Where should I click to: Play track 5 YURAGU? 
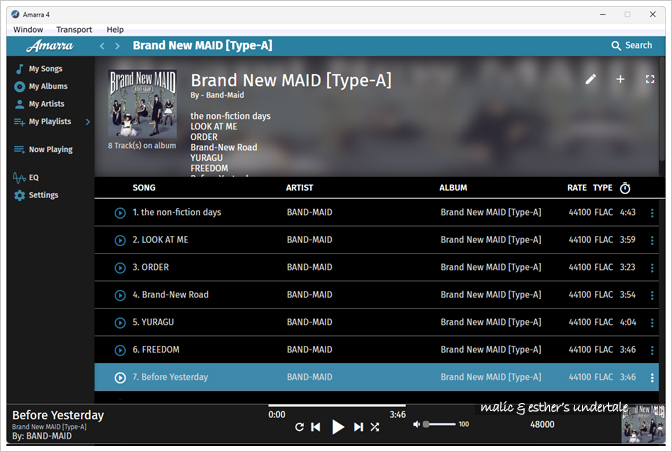click(x=120, y=323)
